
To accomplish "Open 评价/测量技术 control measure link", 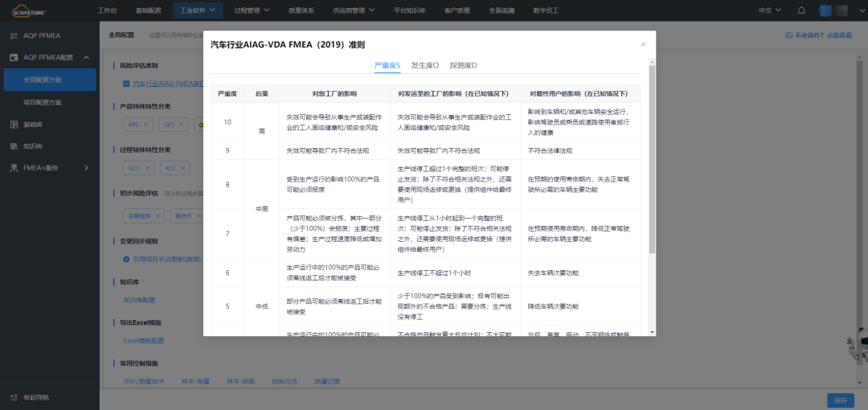I will [x=144, y=382].
